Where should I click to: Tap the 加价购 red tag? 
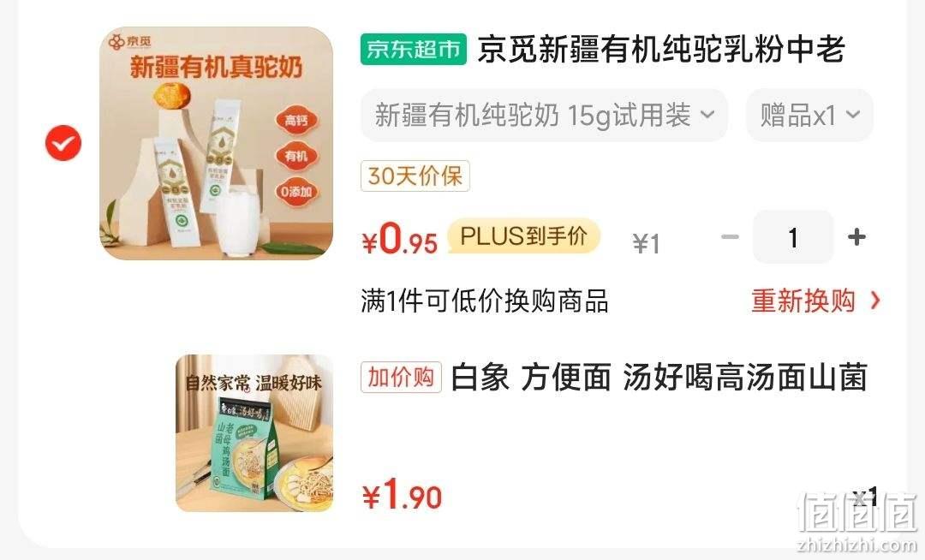[x=401, y=378]
